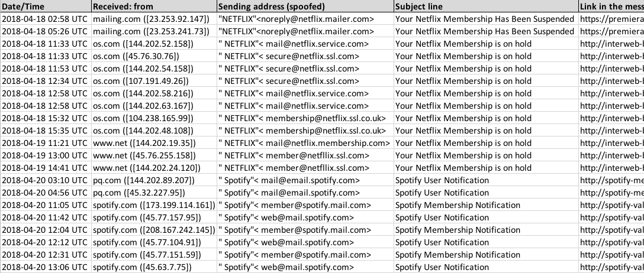Click subject 'Your Netflix Membership Has Been Suspended' first row
Screen dimensions: 644x273
487,19
